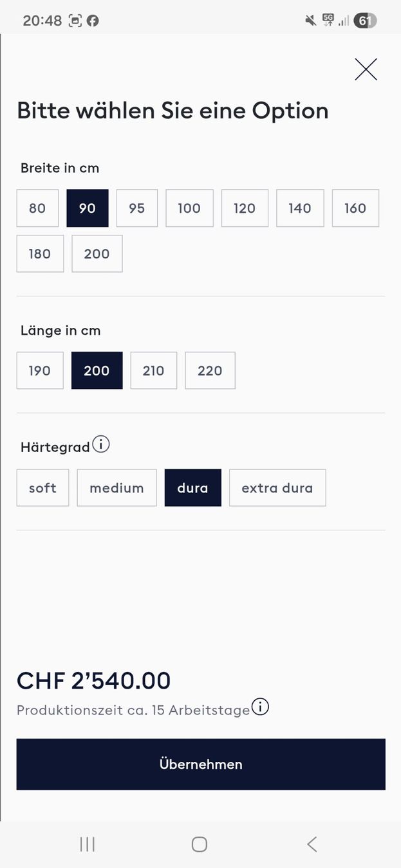Choose medium firmness option
The height and width of the screenshot is (868, 401).
click(x=117, y=488)
